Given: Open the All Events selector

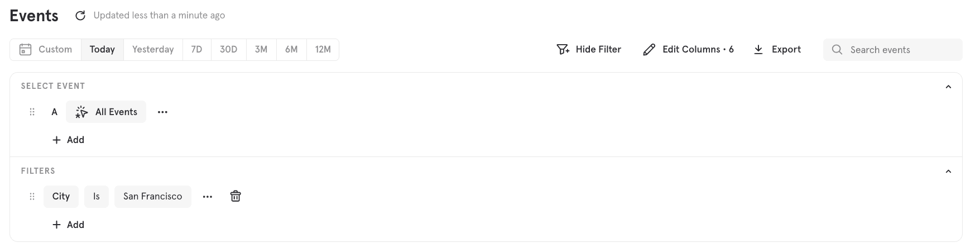Looking at the screenshot, I should [106, 112].
